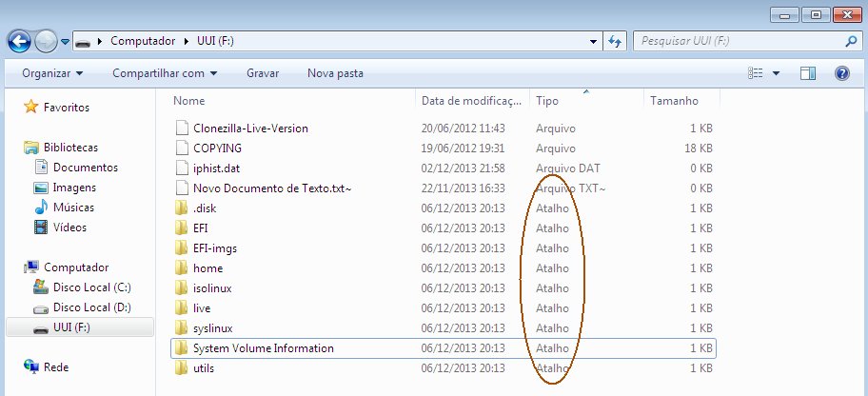Select Disco Local (C:) in sidebar

pyautogui.click(x=91, y=287)
